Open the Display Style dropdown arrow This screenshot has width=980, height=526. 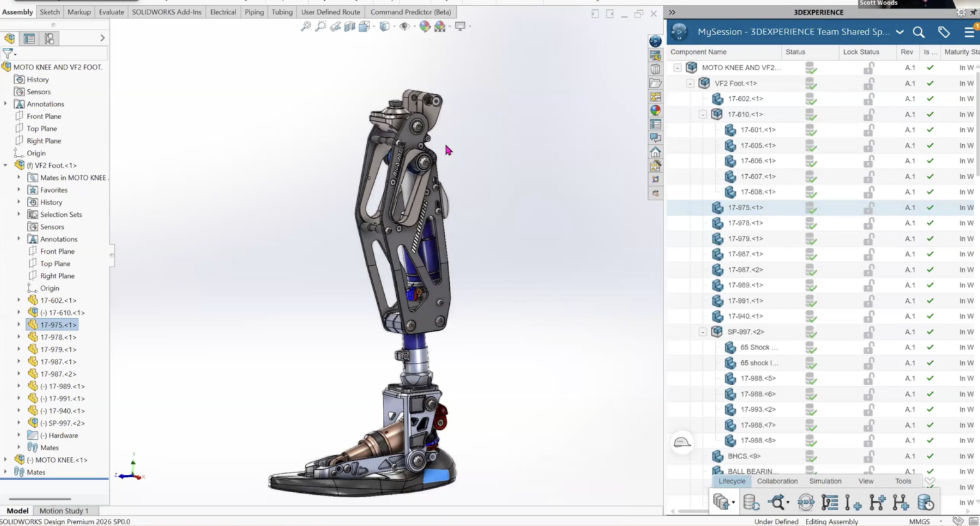pyautogui.click(x=394, y=27)
